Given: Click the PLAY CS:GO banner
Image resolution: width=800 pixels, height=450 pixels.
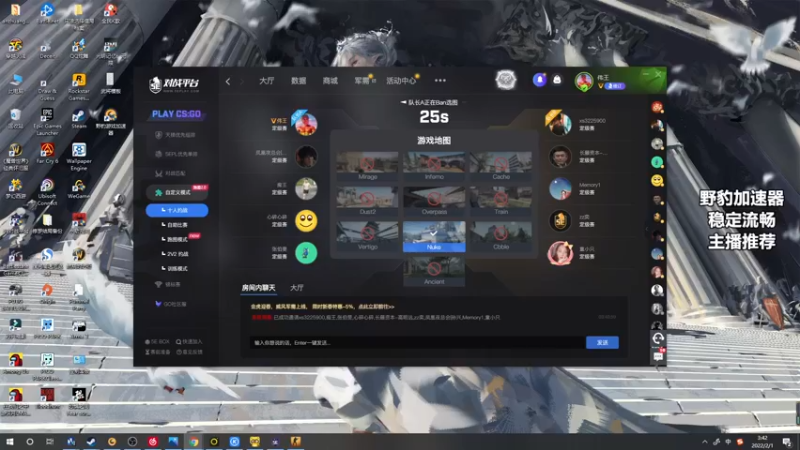Looking at the screenshot, I should [177, 114].
